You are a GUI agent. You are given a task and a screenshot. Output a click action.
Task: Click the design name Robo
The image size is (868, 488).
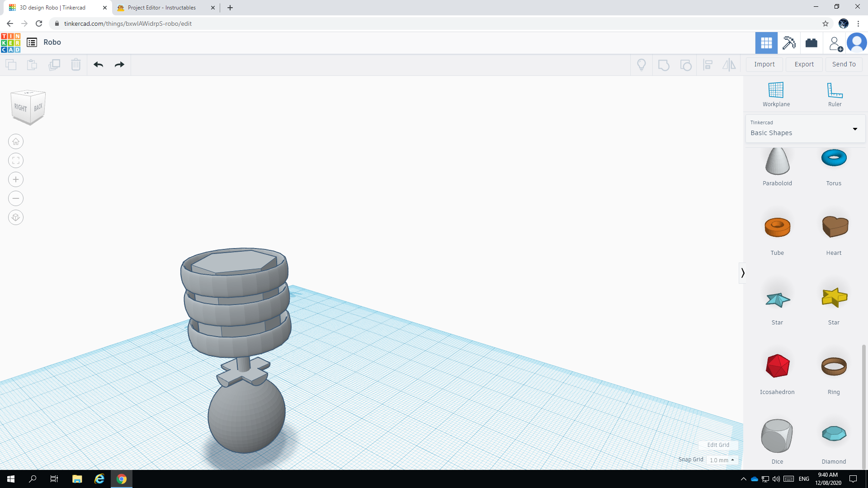coord(52,42)
